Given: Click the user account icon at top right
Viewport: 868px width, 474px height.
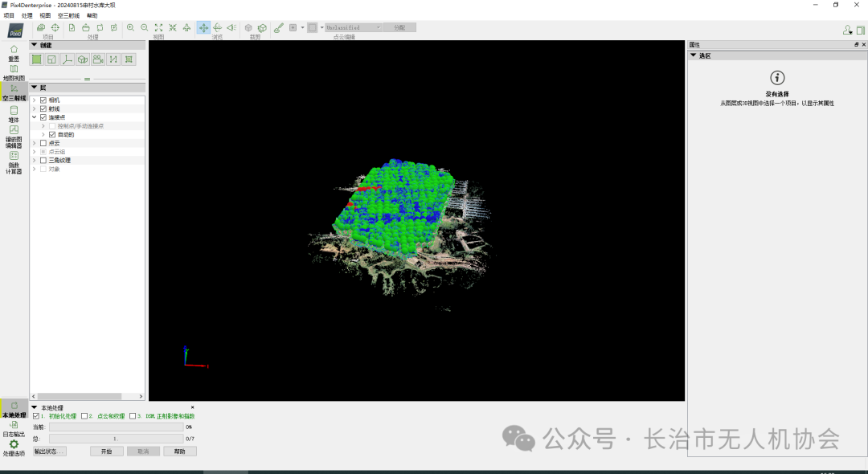Looking at the screenshot, I should [848, 30].
